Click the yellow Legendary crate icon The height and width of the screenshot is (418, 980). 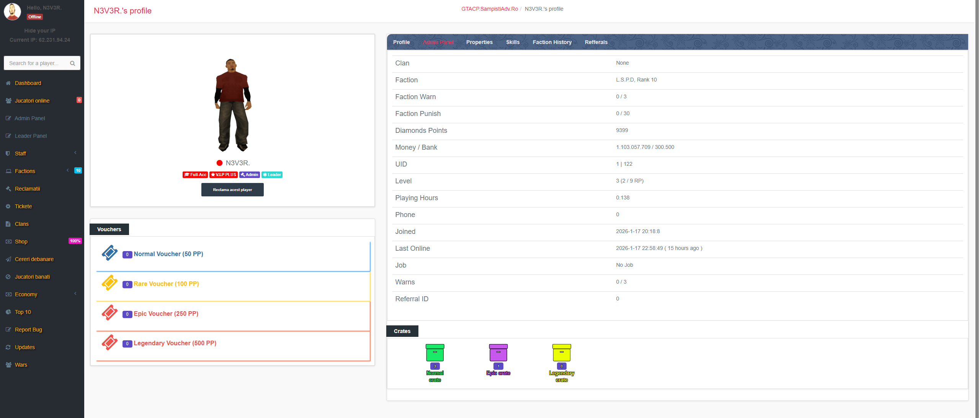tap(561, 353)
